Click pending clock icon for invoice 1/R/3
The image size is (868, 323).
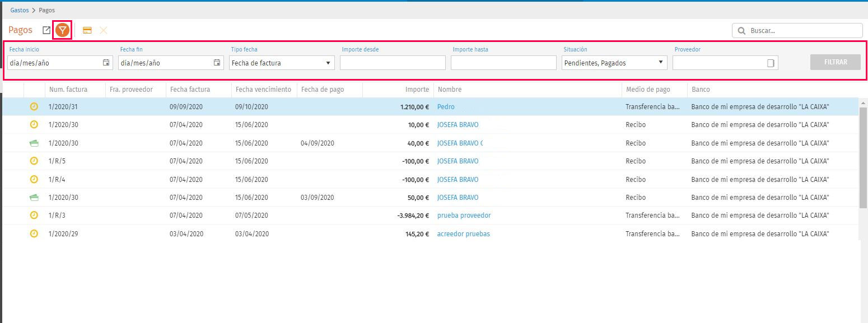pos(34,216)
